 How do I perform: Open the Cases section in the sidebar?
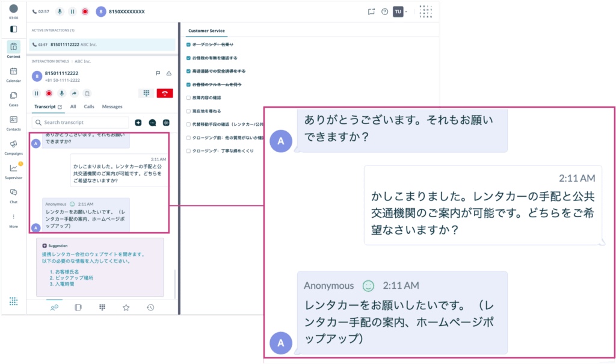pyautogui.click(x=13, y=99)
